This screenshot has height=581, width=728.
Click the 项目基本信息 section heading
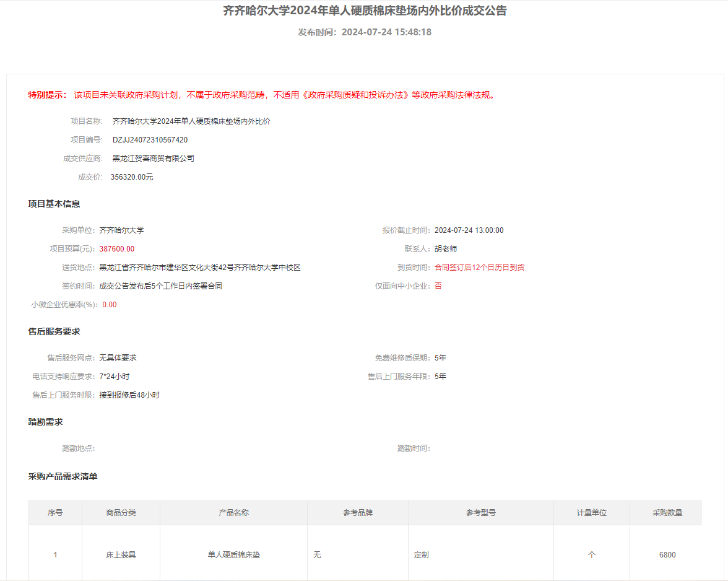54,204
